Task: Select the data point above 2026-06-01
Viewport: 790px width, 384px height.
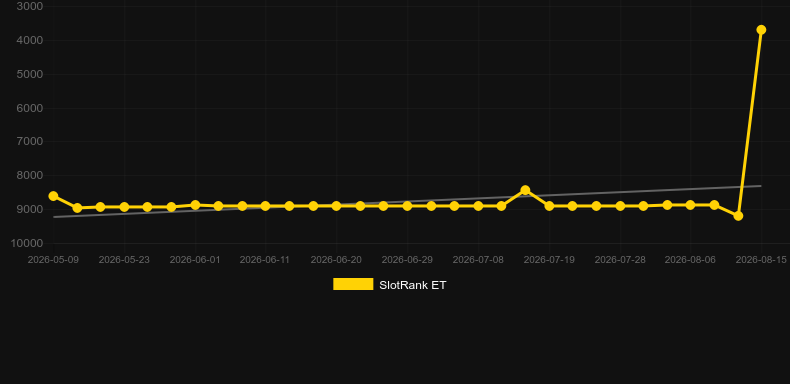Action: coord(195,205)
